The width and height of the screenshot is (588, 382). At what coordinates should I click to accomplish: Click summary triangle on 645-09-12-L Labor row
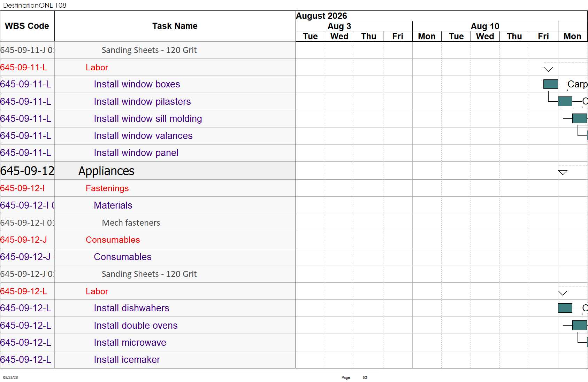tap(563, 293)
